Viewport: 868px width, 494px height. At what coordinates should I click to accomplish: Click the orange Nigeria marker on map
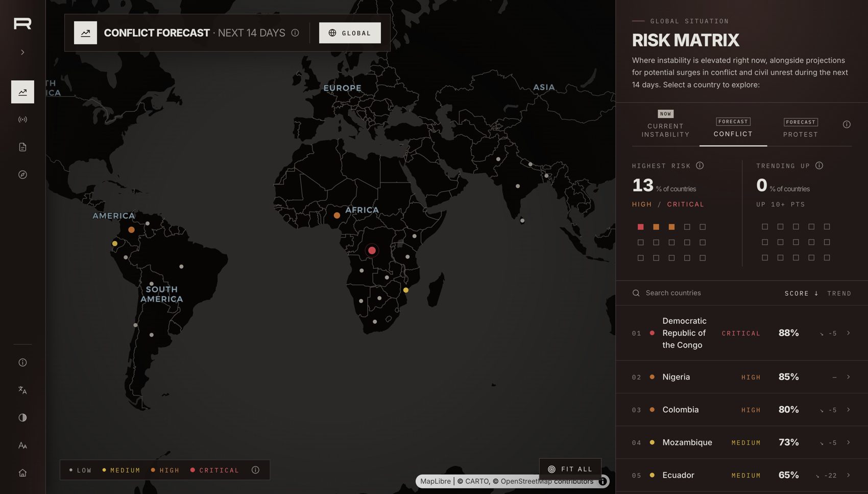[x=337, y=216]
